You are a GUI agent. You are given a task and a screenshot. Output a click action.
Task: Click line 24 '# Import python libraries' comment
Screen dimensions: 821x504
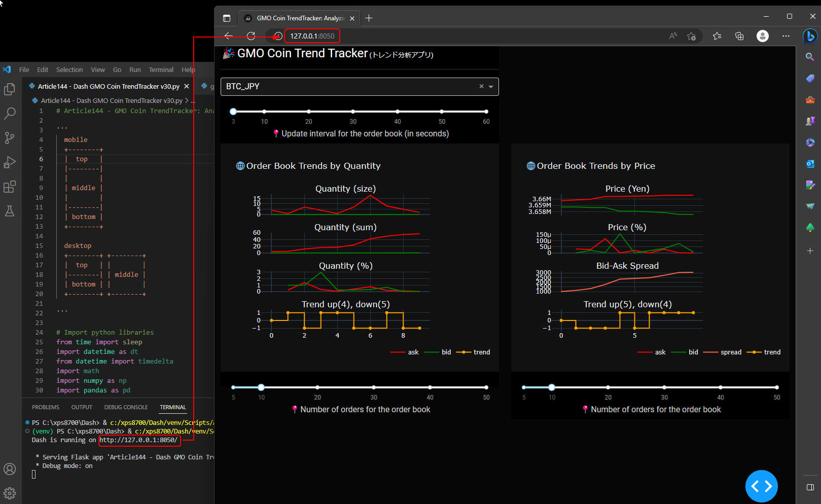coord(105,333)
